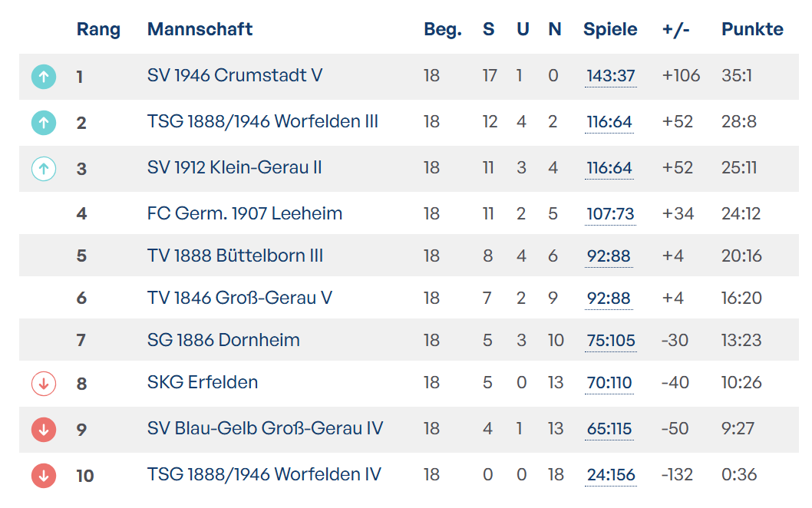Viewport: 812px width, 508px height.
Task: Click the Rang column header
Action: [98, 29]
